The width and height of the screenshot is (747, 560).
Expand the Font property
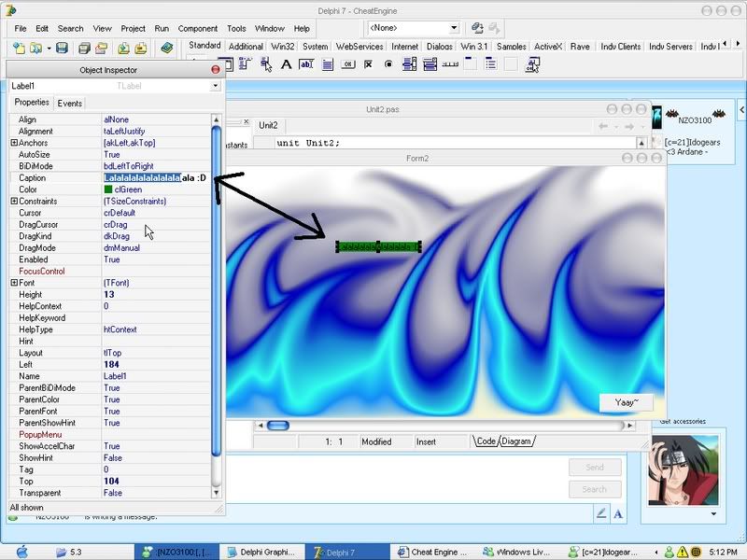[x=14, y=283]
